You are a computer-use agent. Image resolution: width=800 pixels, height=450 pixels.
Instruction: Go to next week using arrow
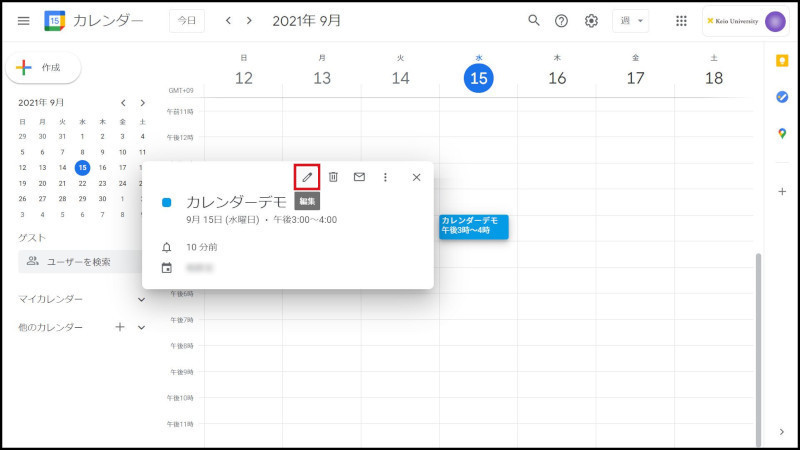tap(249, 21)
